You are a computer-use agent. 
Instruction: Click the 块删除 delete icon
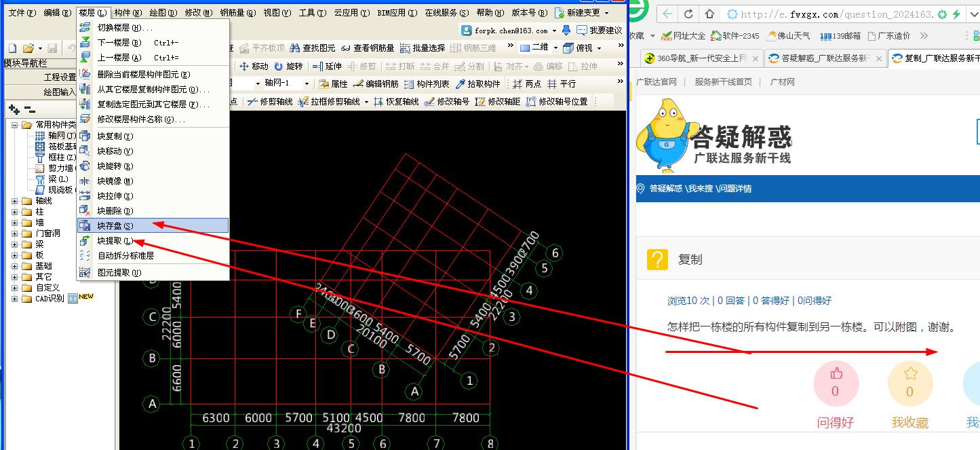[85, 210]
